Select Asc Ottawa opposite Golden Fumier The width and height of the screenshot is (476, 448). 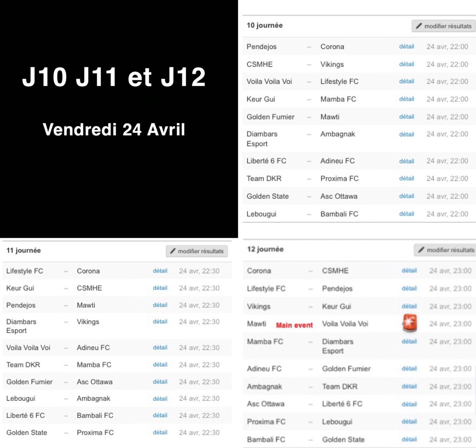tap(94, 382)
